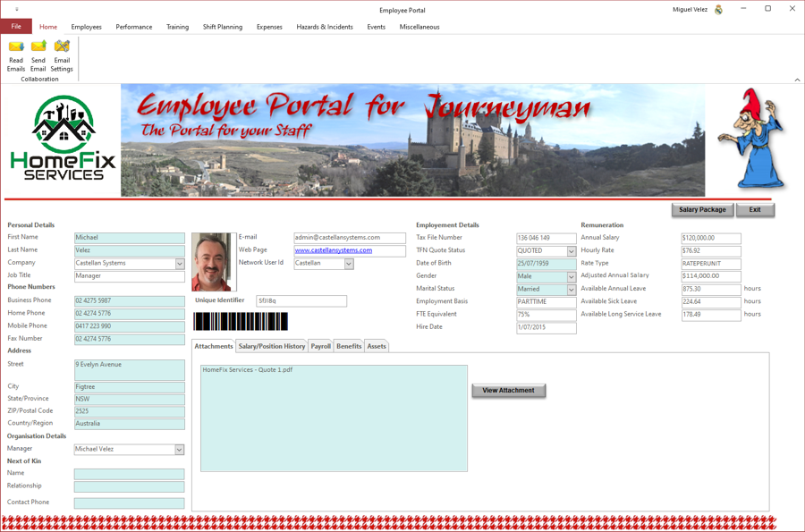The height and width of the screenshot is (532, 805).
Task: Click the employee barcode image
Action: coord(241,321)
